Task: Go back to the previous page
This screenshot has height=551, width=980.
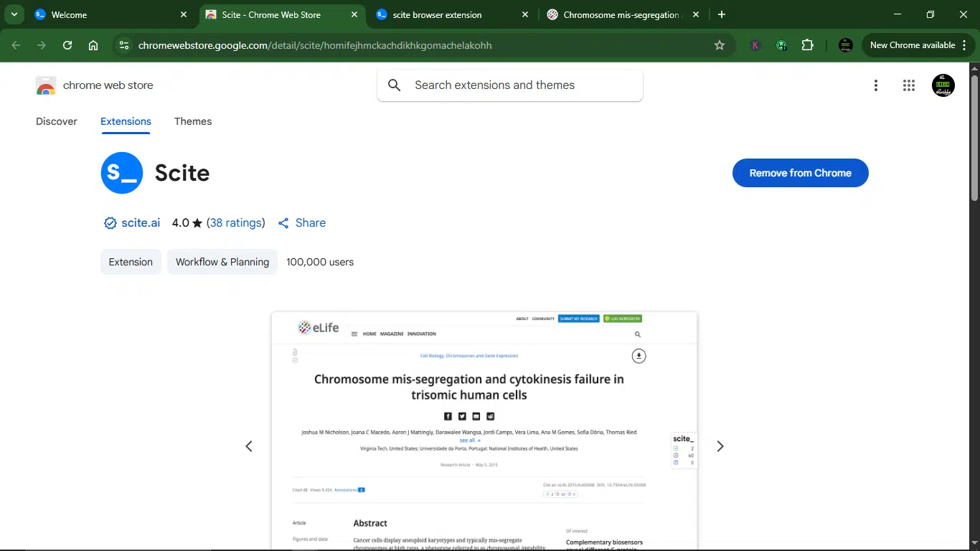Action: (16, 45)
